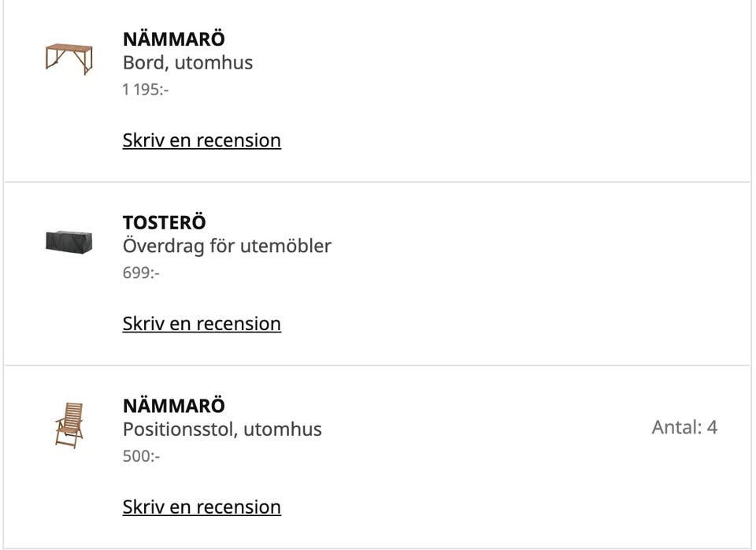The image size is (756, 550).
Task: Open the TOSTERÖ furniture cover image
Action: click(69, 241)
